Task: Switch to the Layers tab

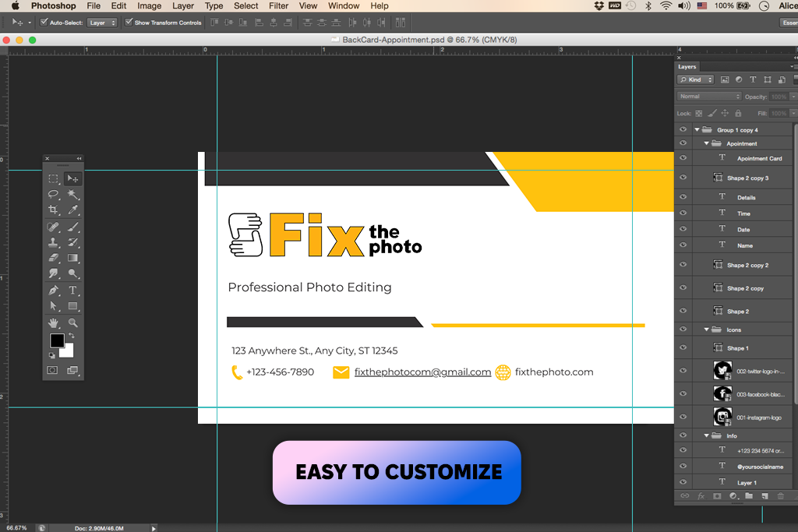Action: coord(687,67)
